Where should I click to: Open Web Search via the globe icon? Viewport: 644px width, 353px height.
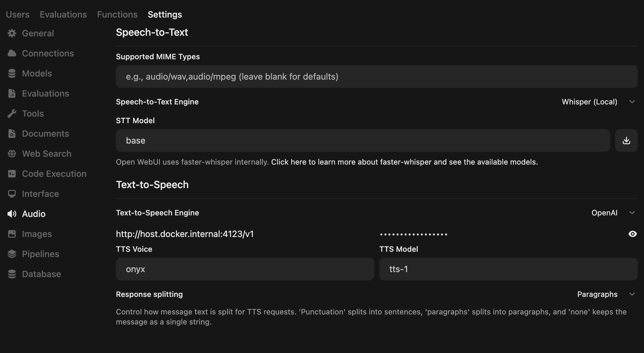click(x=12, y=154)
